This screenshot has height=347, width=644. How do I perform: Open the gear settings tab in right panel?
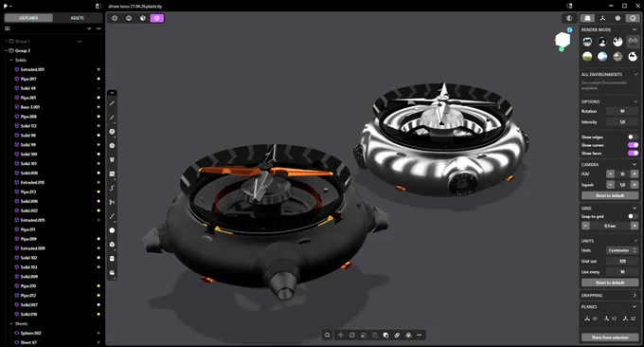(617, 18)
